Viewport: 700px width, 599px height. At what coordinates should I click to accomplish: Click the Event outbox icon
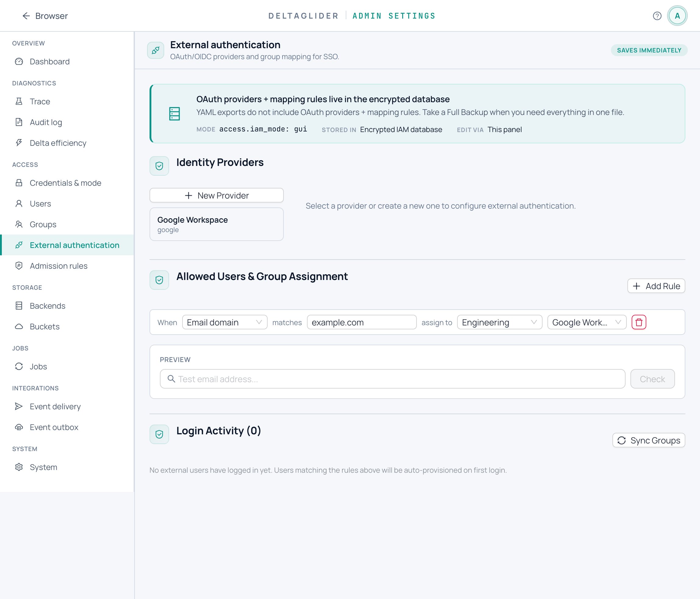19,427
